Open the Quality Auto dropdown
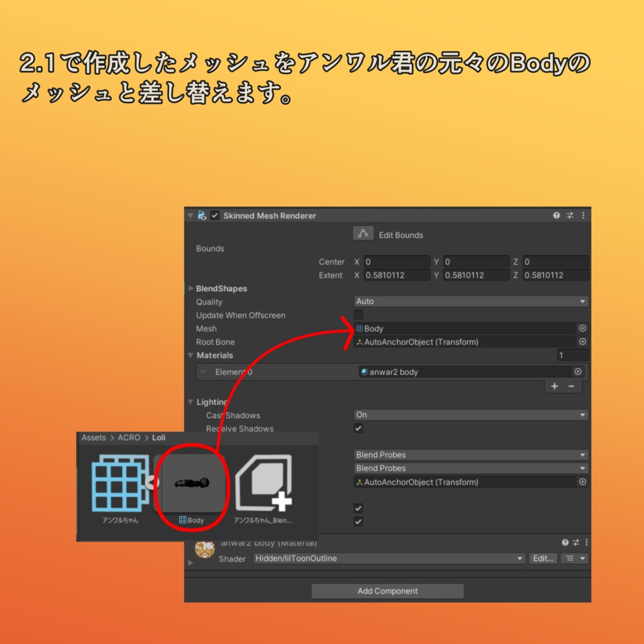This screenshot has width=644, height=644. coord(470,301)
